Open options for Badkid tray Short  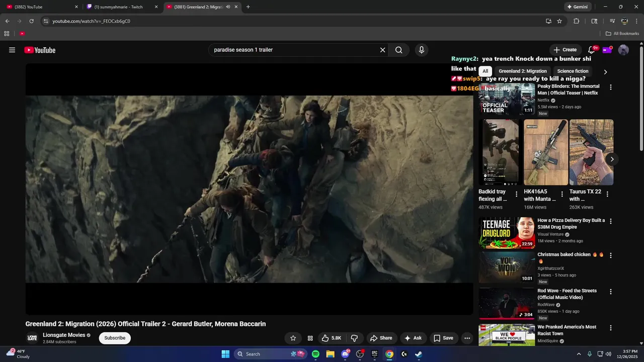point(516,194)
